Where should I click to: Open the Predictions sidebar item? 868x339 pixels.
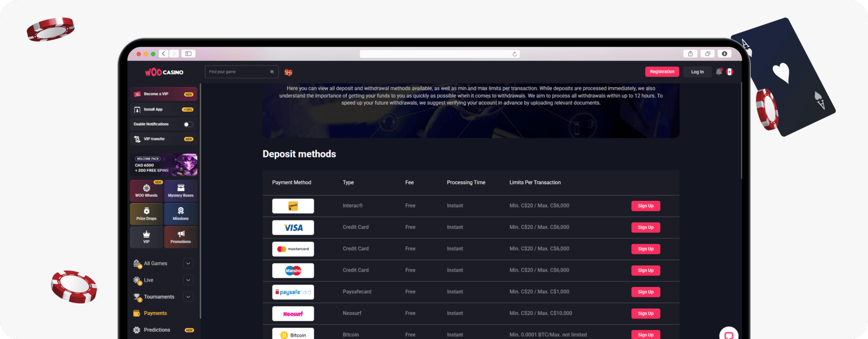coord(163,330)
